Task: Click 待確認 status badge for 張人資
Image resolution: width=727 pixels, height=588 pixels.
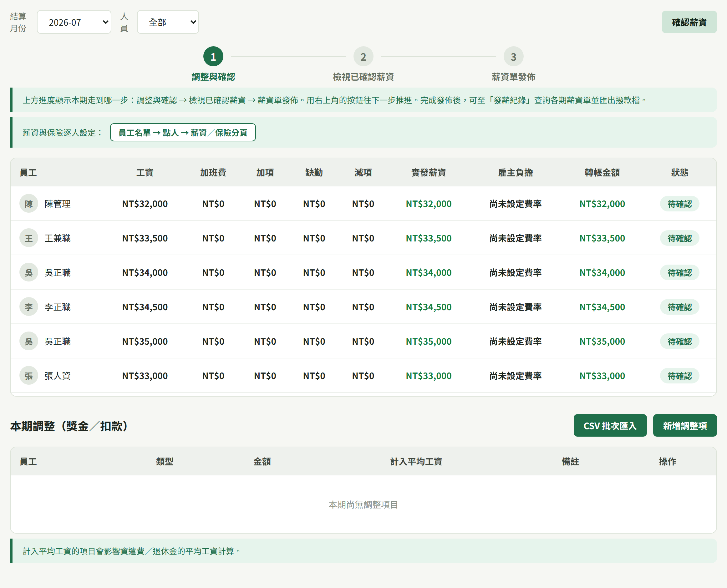Action: tap(679, 376)
